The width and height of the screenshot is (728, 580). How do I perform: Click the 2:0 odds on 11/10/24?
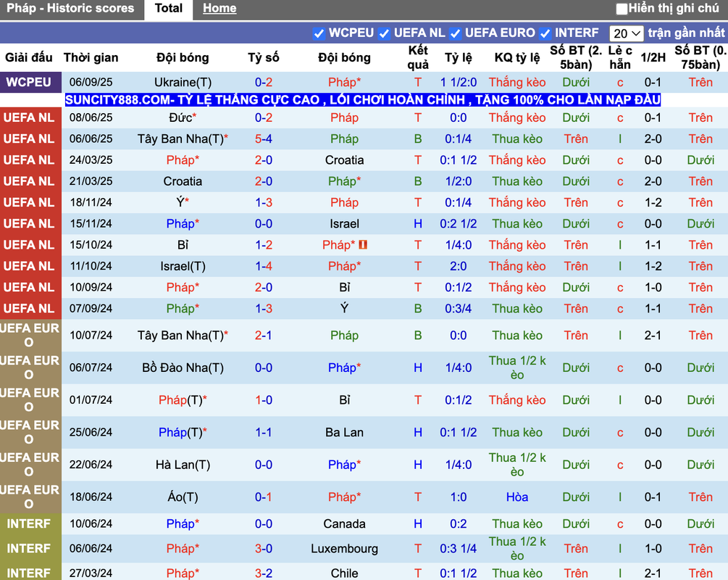click(x=459, y=266)
